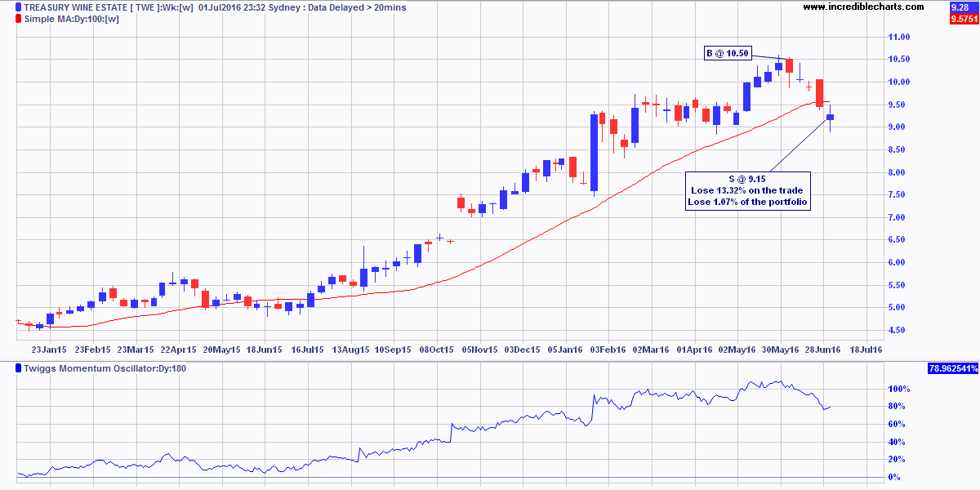
Task: Click the 100% oscillator axis label
Action: coord(900,389)
